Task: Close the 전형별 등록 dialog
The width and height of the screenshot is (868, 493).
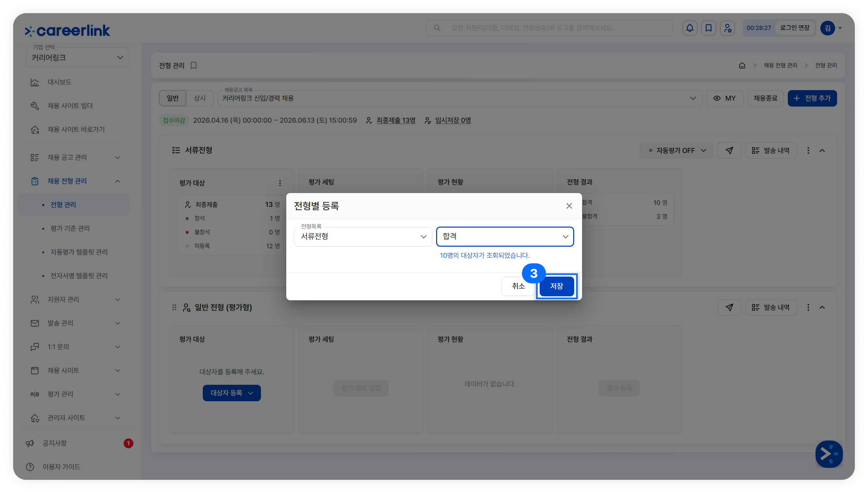Action: click(x=569, y=206)
